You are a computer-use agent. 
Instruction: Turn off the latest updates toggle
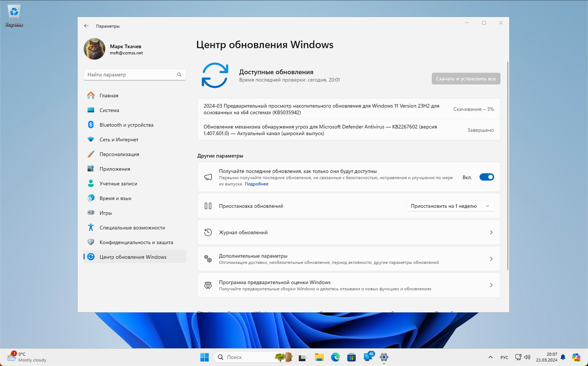coord(487,177)
